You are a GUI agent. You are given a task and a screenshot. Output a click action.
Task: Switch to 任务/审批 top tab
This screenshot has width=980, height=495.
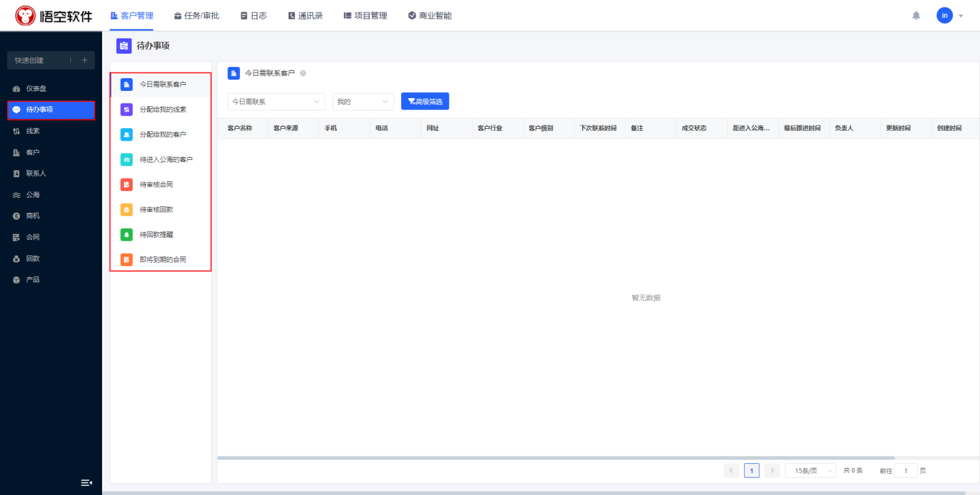tap(196, 15)
